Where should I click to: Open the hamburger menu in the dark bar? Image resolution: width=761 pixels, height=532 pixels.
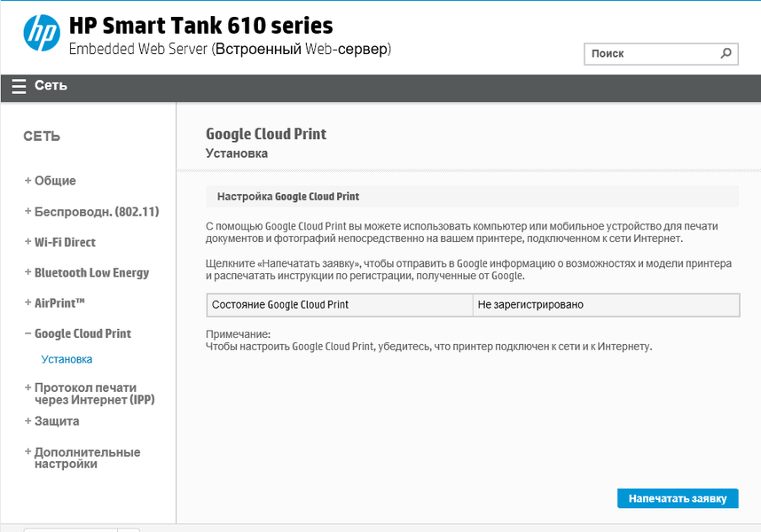(19, 86)
